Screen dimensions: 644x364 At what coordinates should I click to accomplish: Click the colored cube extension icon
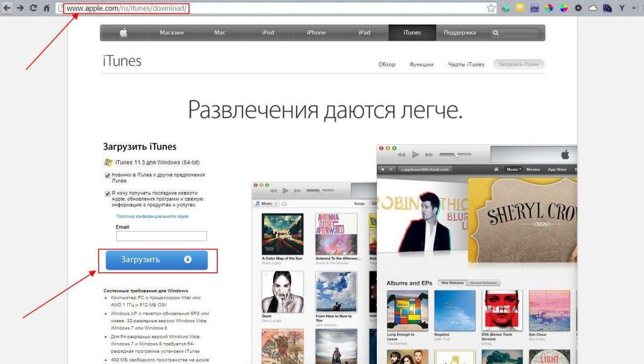(506, 8)
